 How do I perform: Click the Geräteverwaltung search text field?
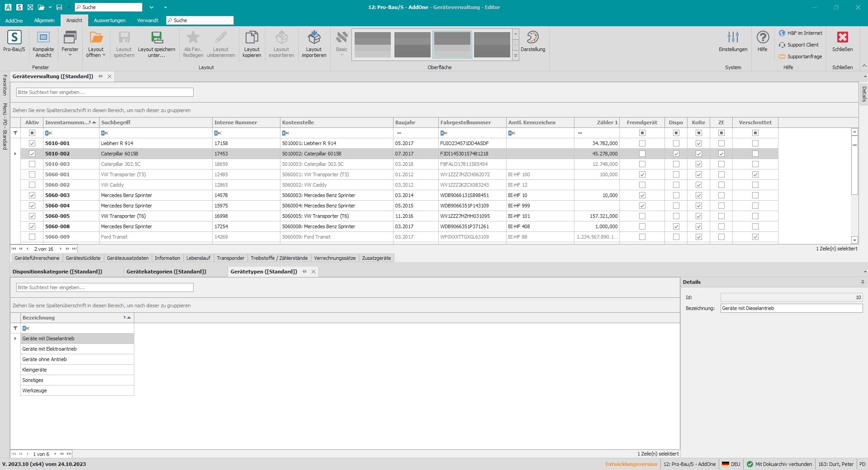104,92
